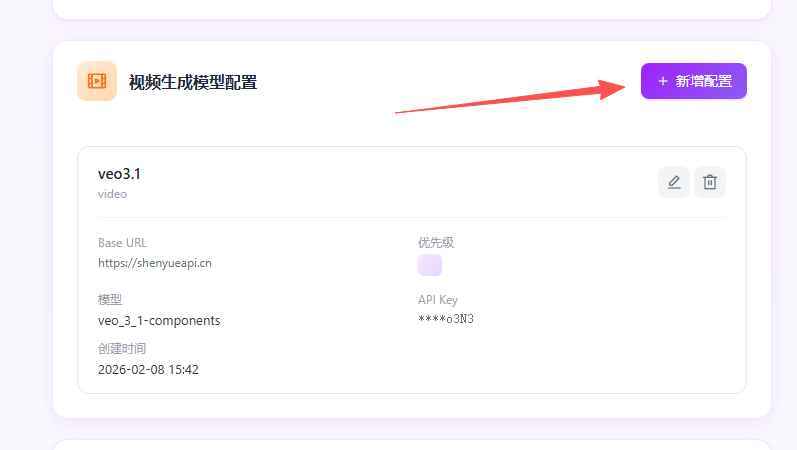Click the gray "video" type label

point(112,194)
